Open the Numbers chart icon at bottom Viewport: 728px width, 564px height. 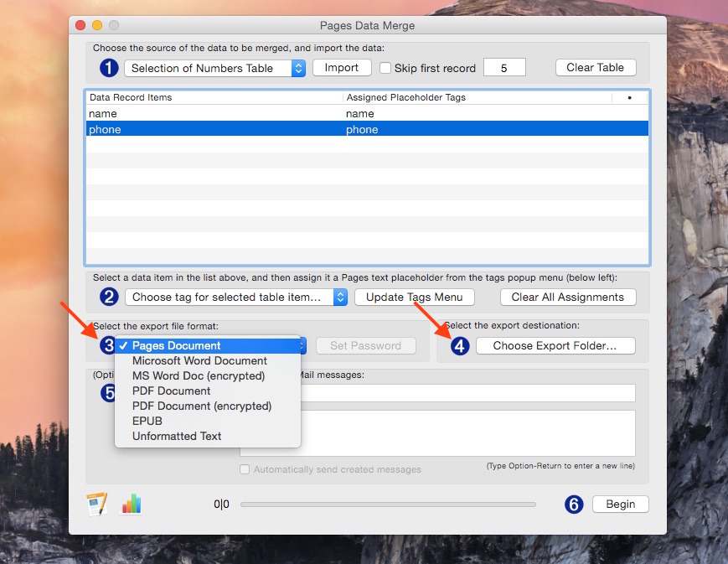point(132,504)
